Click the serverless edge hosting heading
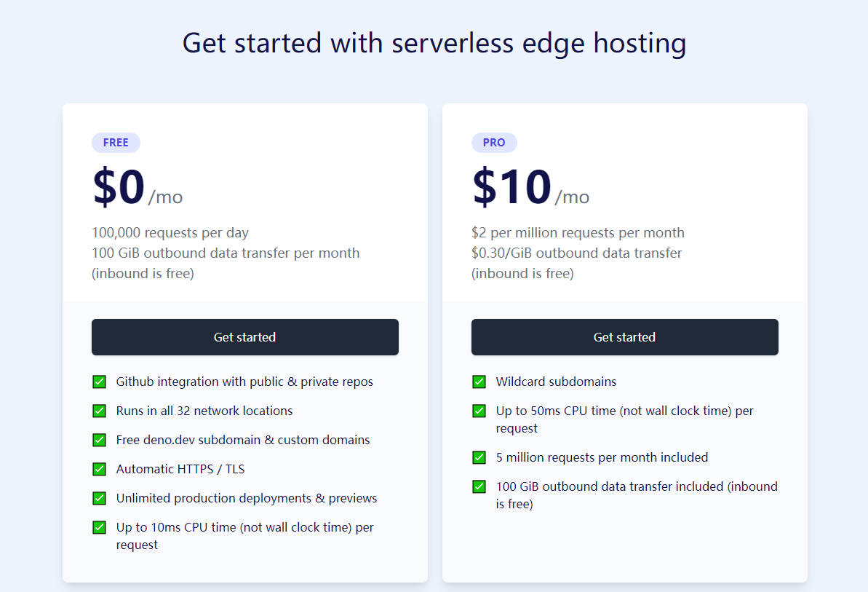Viewport: 868px width, 592px height. pyautogui.click(x=434, y=43)
